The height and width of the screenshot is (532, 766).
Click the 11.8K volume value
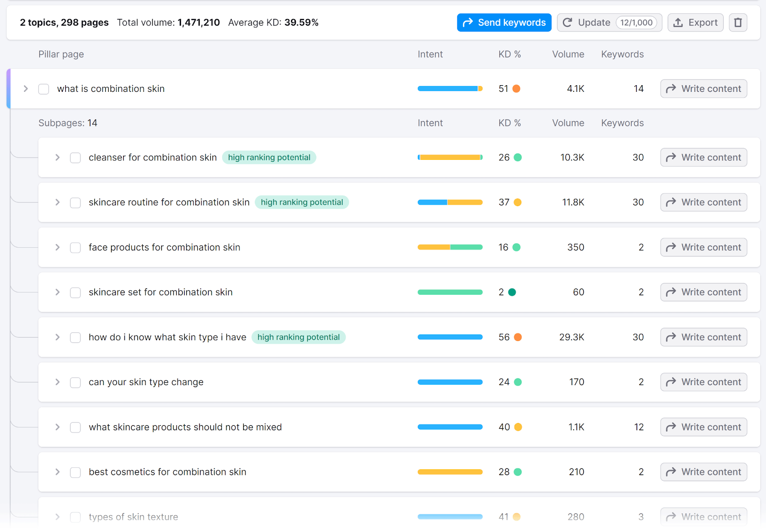coord(573,202)
